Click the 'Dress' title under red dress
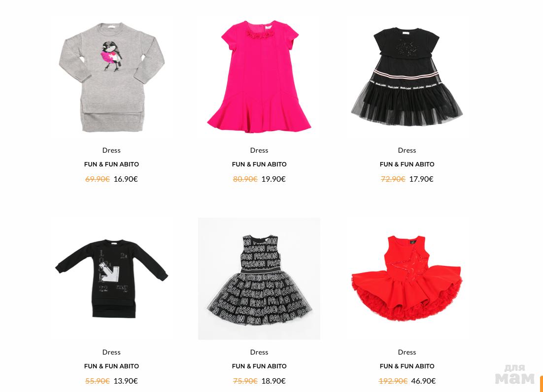 (x=407, y=352)
